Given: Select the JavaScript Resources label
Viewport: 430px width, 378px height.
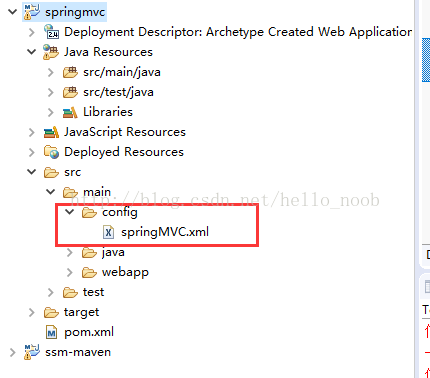Looking at the screenshot, I should pos(125,132).
